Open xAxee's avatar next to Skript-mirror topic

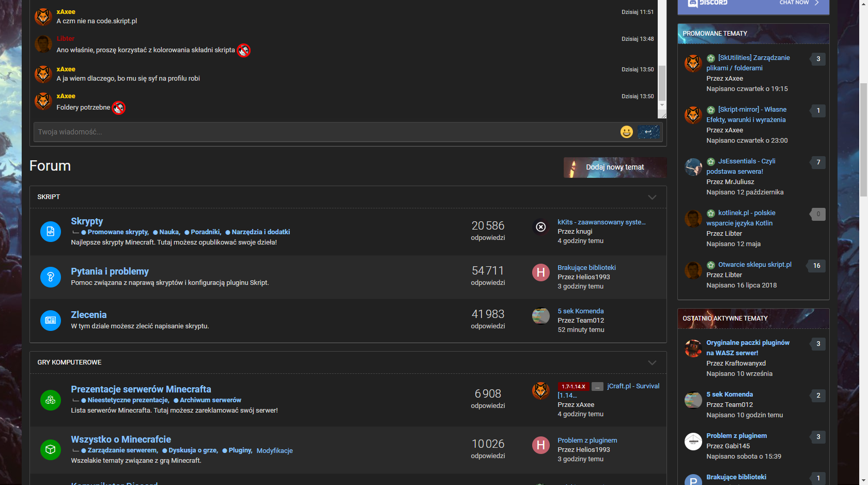[x=693, y=115]
